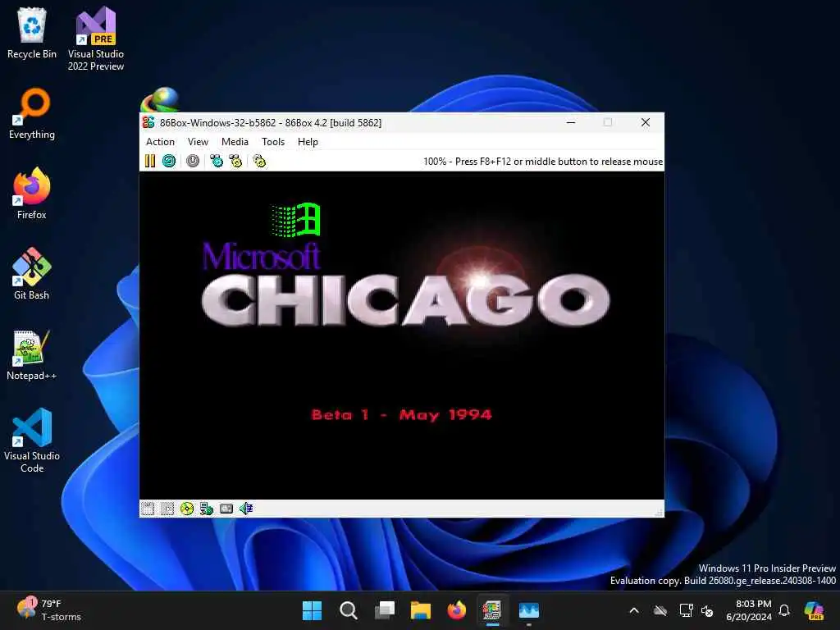Click inside the emulated Chicago boot screen
This screenshot has width=840, height=630.
402,336
